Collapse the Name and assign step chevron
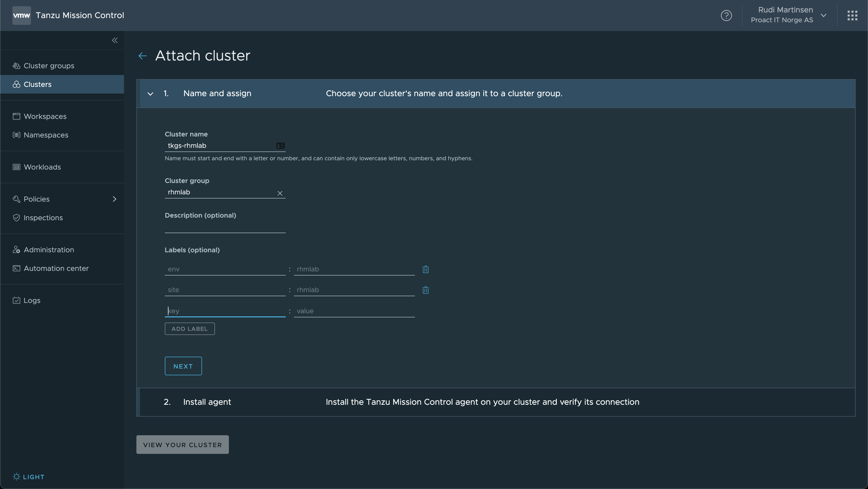 point(150,94)
